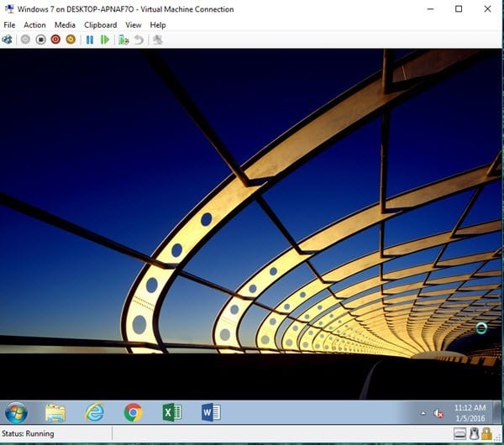Create a checkpoint with toolbar icon
Viewport: 504px width, 445px height.
pos(123,39)
